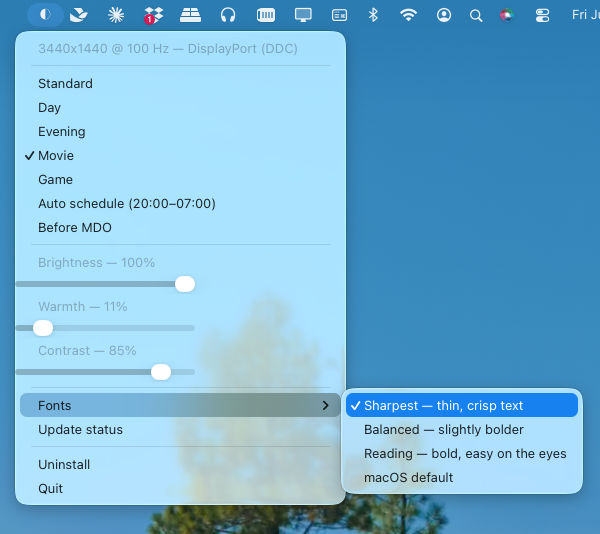The width and height of the screenshot is (600, 534).
Task: Click Update status
Action: click(180, 430)
